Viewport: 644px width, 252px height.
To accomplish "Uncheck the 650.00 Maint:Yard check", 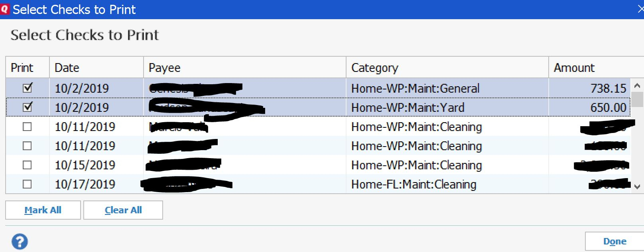I will coord(28,107).
